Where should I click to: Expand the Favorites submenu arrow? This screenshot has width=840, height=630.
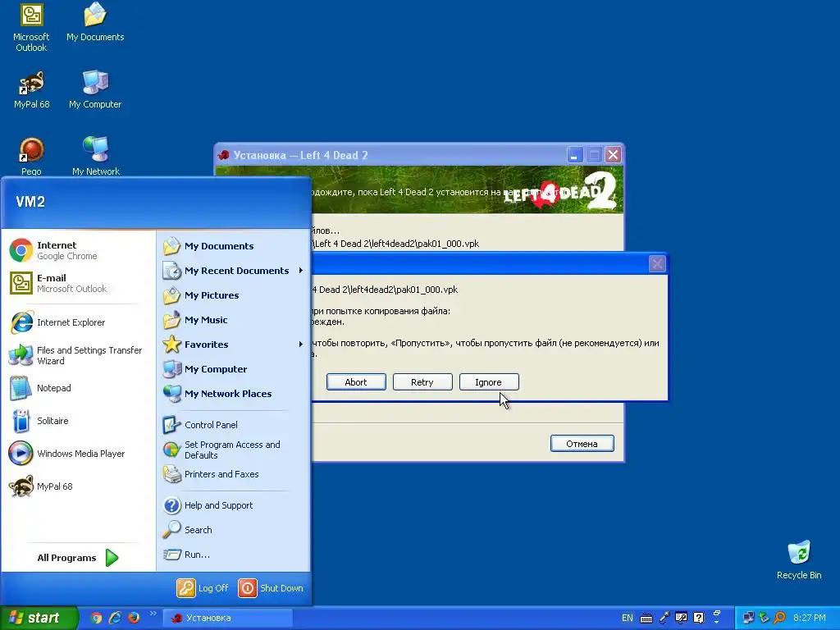(300, 345)
